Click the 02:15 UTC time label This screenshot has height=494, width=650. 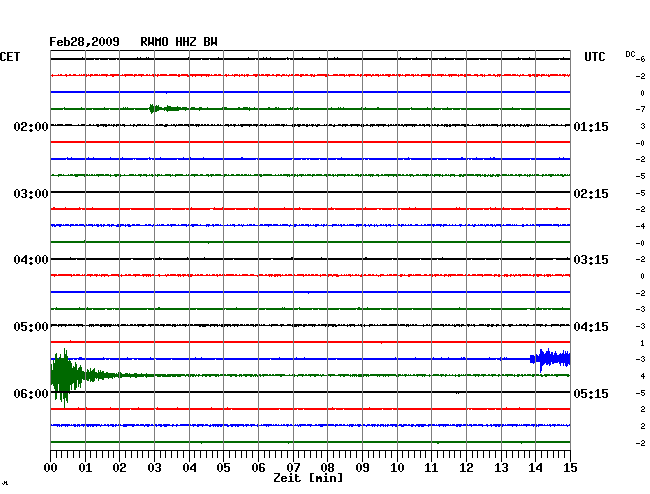(591, 194)
